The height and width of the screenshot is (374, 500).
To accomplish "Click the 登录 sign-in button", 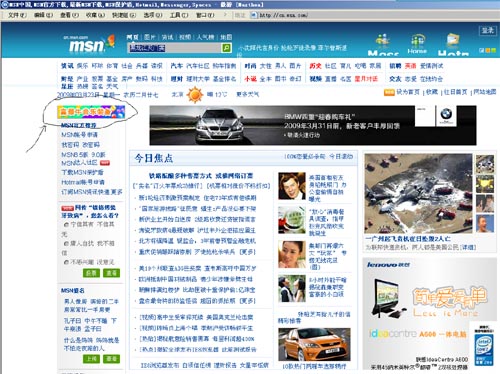I will click(x=488, y=31).
